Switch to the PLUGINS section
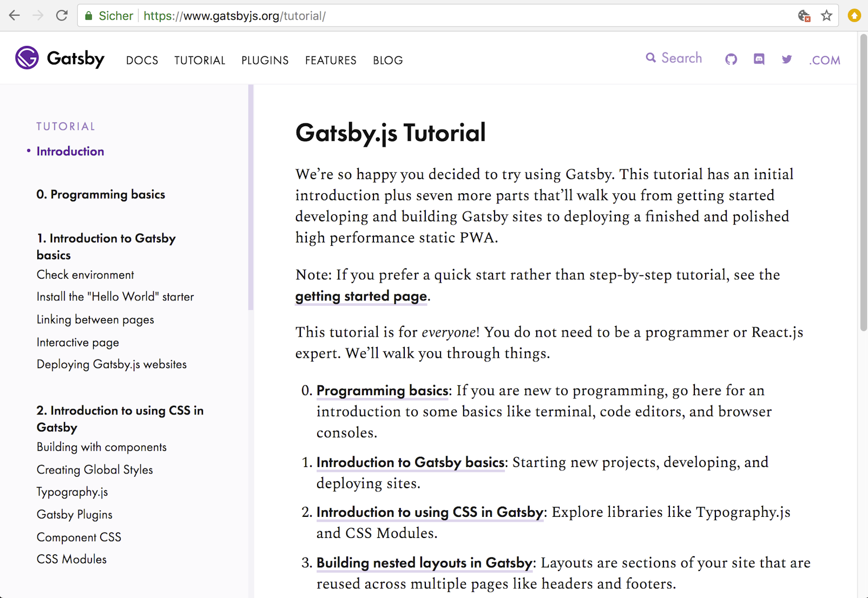868x598 pixels. pyautogui.click(x=265, y=60)
